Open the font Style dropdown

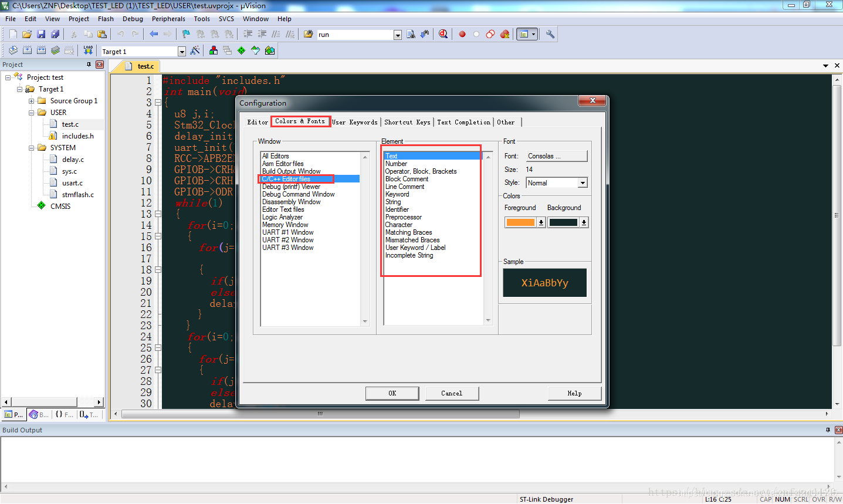583,183
